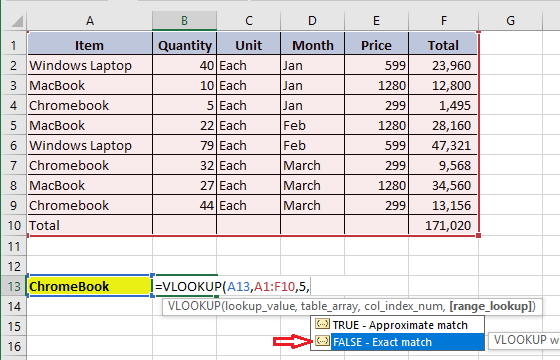The image size is (560, 360).
Task: Click the yellow ChromeBook cell A13
Action: tap(90, 286)
